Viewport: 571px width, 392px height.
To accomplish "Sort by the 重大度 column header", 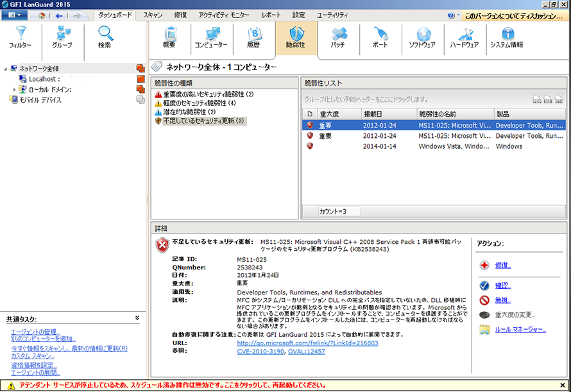I will (x=339, y=114).
